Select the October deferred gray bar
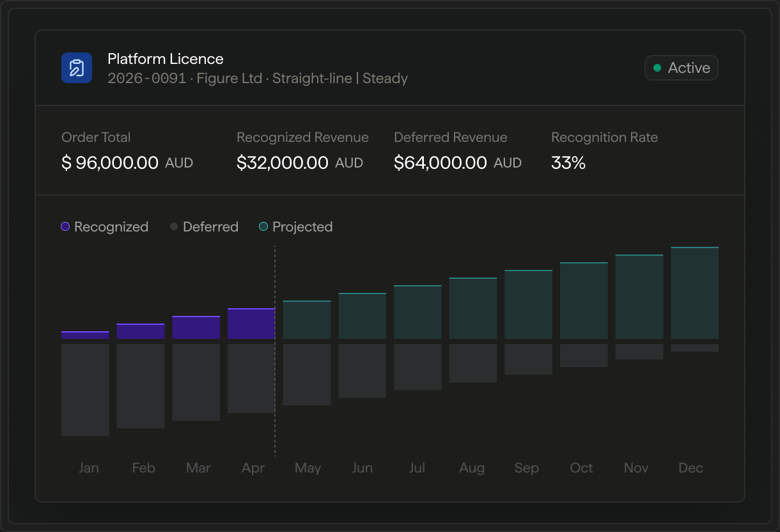This screenshot has width=780, height=532. coord(584,356)
